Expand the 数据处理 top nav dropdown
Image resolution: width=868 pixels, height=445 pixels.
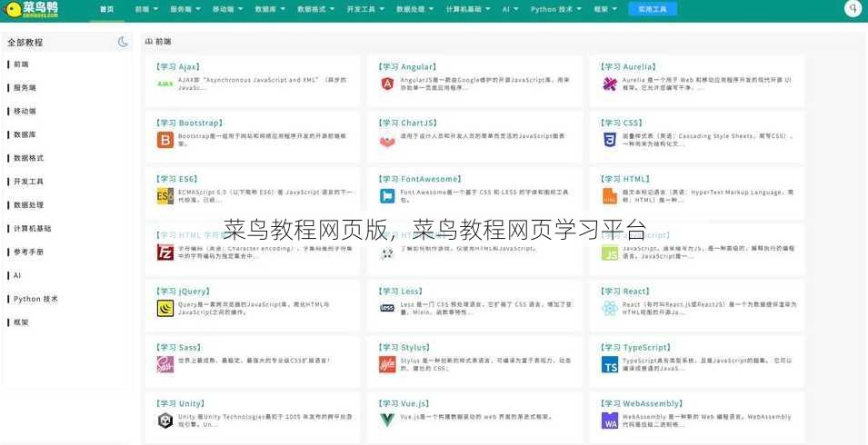click(x=414, y=9)
